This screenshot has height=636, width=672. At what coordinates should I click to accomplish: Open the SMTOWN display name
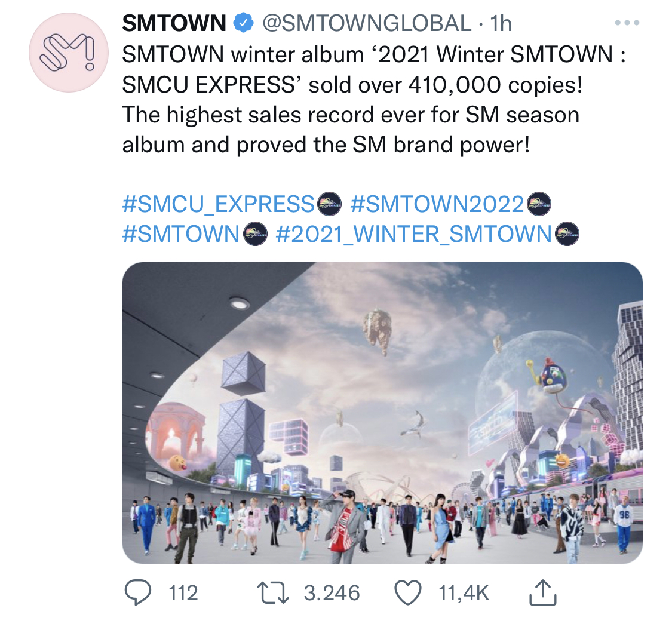tap(174, 24)
